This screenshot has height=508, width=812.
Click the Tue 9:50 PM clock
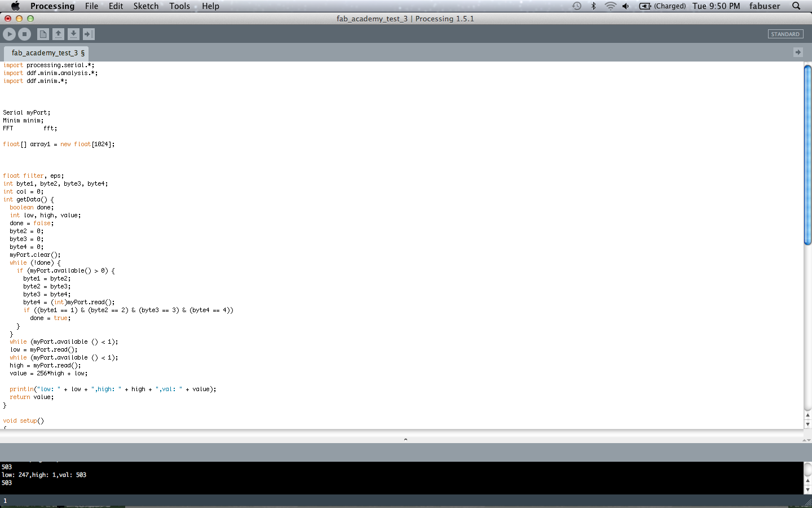(x=716, y=6)
